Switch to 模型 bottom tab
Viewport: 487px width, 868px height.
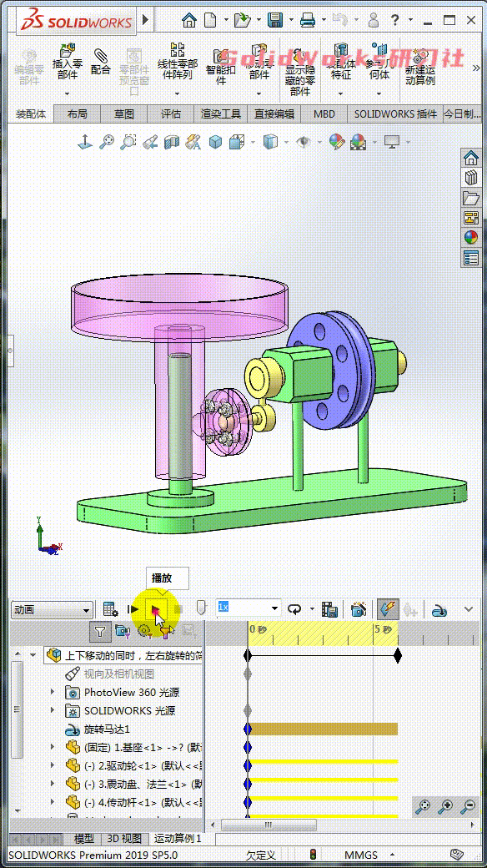pyautogui.click(x=84, y=839)
